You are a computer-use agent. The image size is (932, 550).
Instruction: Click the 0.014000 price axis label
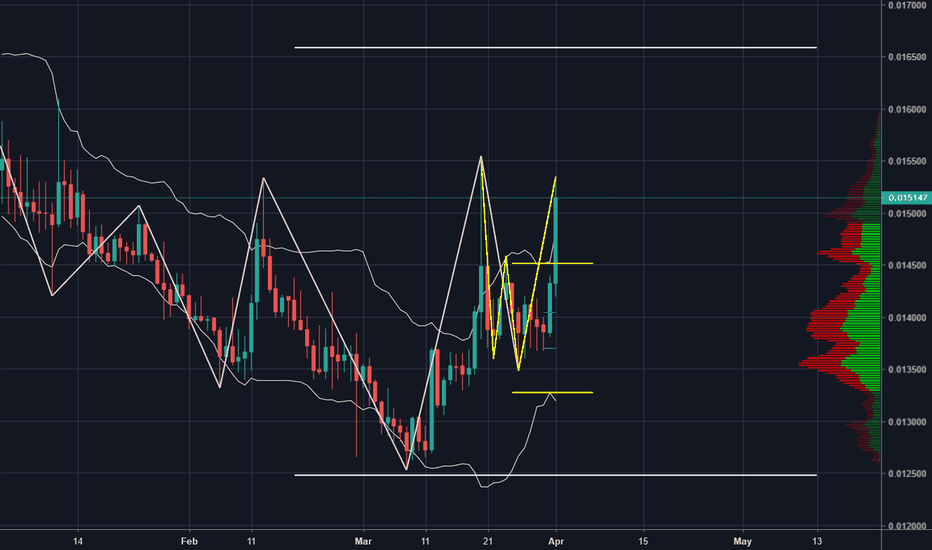pos(907,318)
